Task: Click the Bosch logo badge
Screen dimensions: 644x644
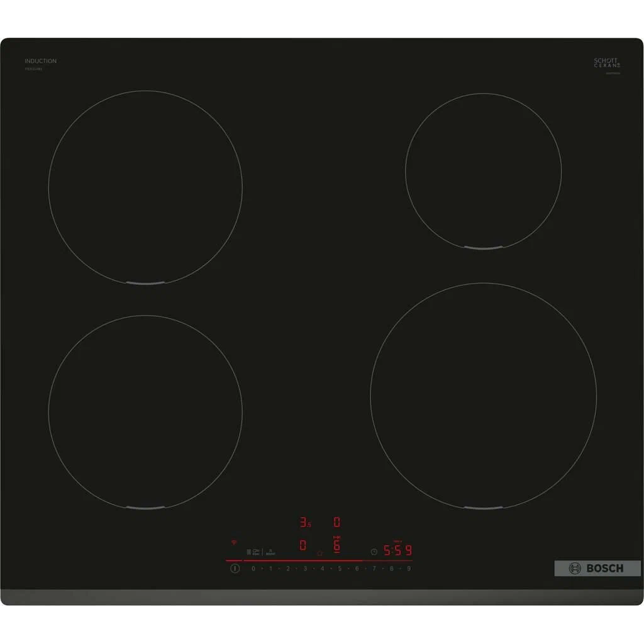Action: point(597,568)
